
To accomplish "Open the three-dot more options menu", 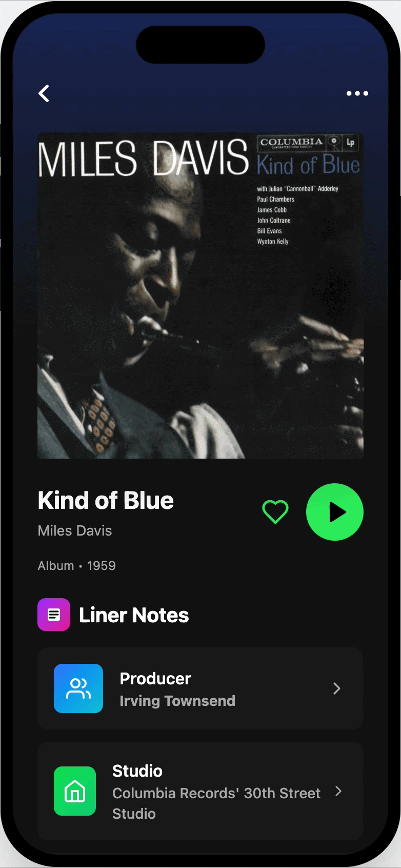I will [357, 93].
